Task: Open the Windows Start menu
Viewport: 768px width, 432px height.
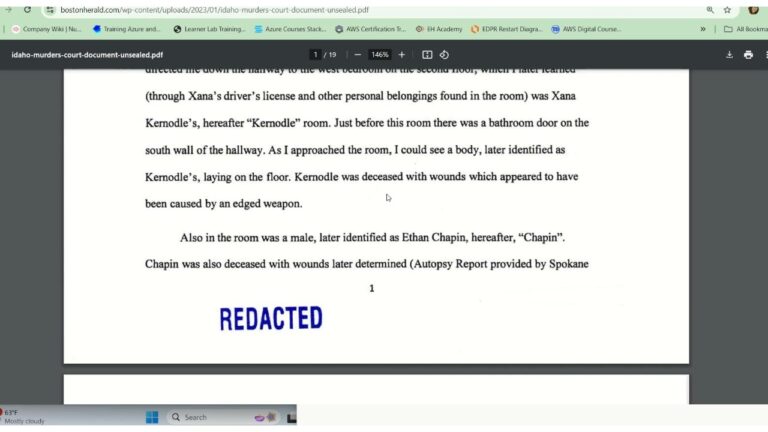Action: [x=152, y=417]
